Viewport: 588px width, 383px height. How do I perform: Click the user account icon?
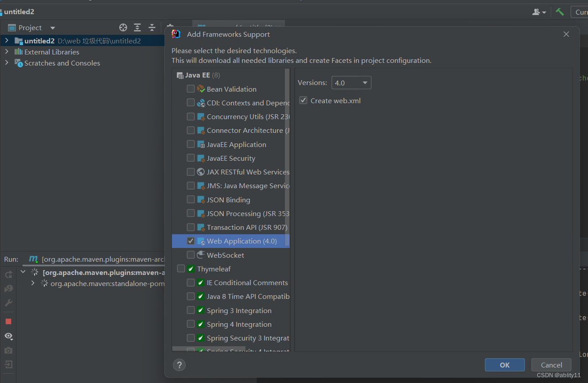(539, 12)
